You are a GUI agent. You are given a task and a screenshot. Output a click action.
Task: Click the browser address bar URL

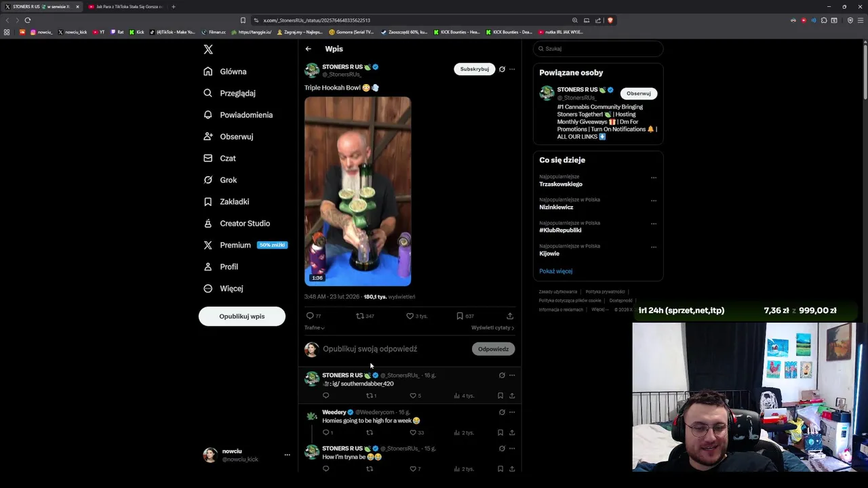pos(317,20)
